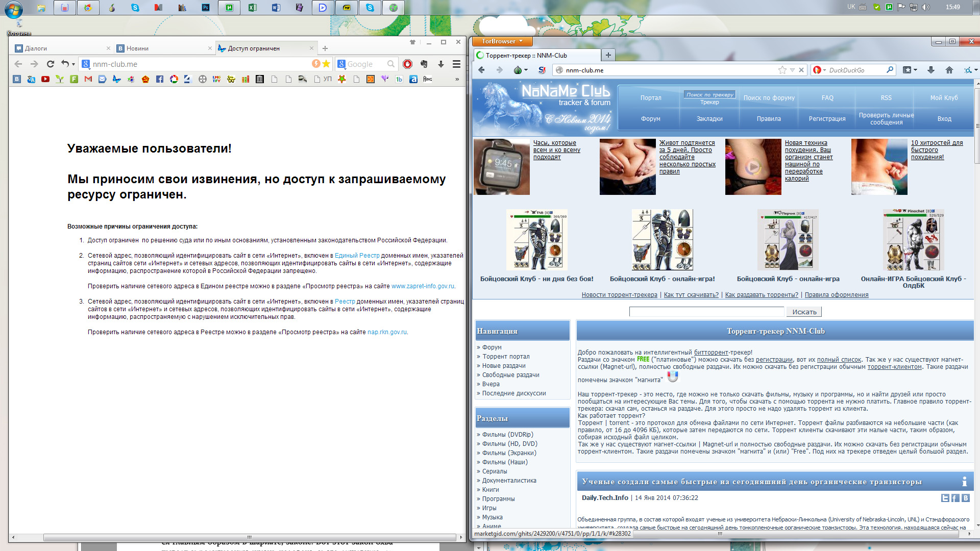The image size is (980, 551).
Task: Open the FAQ item in NNM-Club header
Action: 827,98
